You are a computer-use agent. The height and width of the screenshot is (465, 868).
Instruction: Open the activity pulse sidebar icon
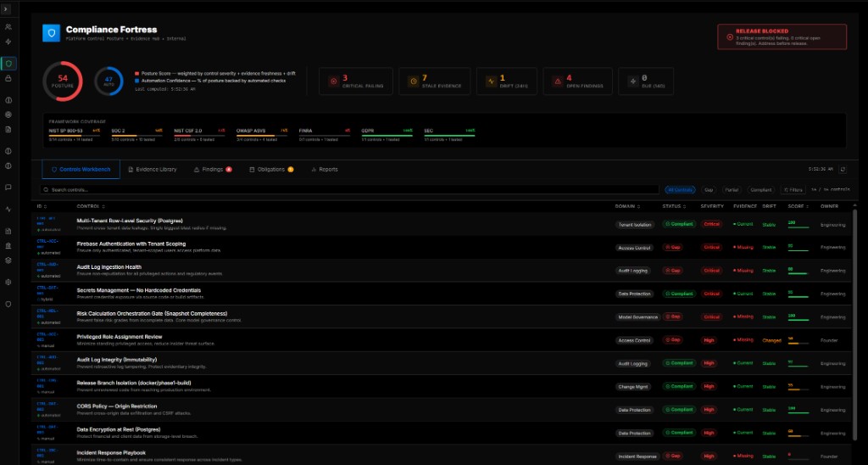pos(8,209)
